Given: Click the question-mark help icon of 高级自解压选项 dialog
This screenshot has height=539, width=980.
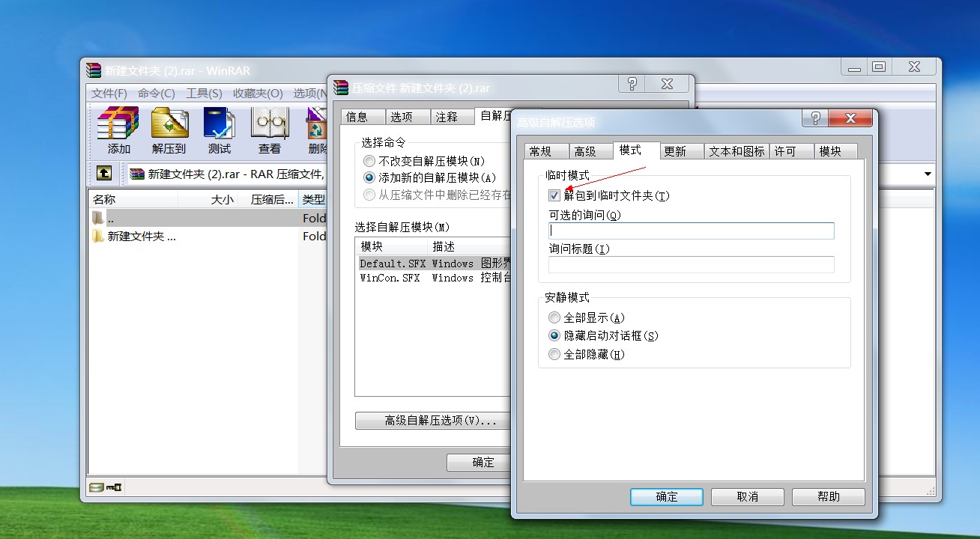Looking at the screenshot, I should coord(815,118).
